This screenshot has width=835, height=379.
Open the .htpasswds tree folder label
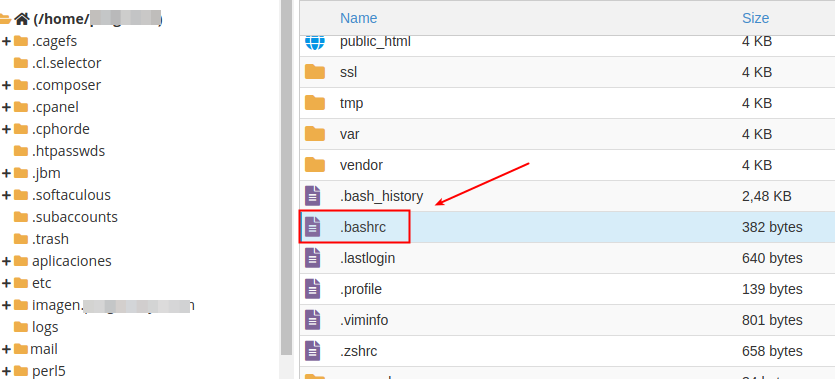(x=68, y=151)
